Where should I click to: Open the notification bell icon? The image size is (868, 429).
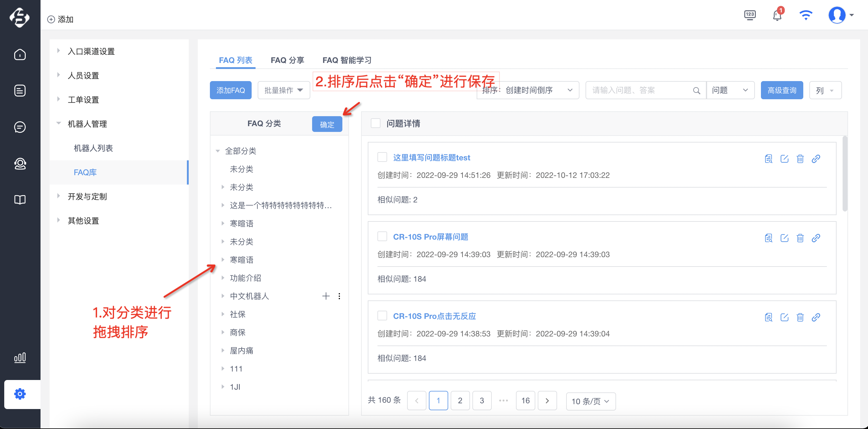[x=777, y=15]
